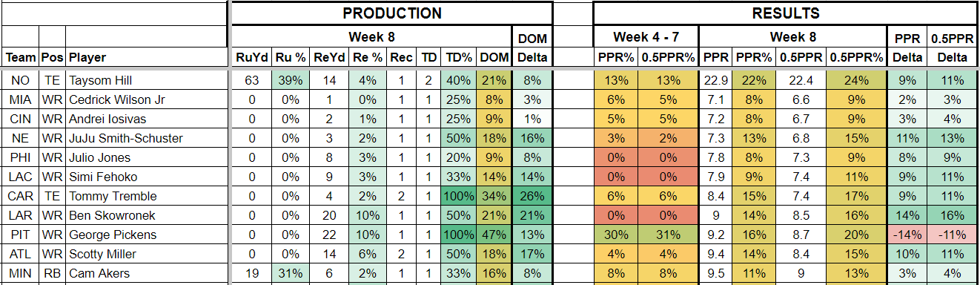The width and height of the screenshot is (980, 285).
Task: Select George Pickens' 47% DOM cell
Action: click(494, 235)
